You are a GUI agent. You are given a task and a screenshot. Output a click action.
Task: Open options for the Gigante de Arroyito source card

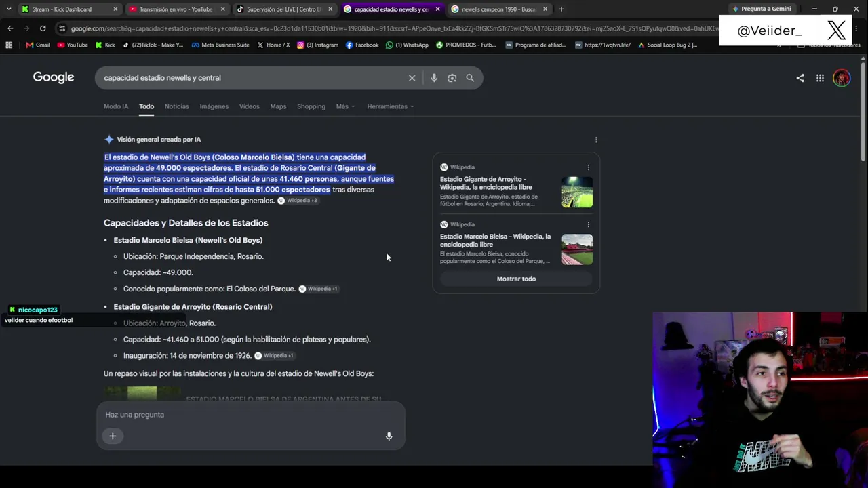point(588,167)
